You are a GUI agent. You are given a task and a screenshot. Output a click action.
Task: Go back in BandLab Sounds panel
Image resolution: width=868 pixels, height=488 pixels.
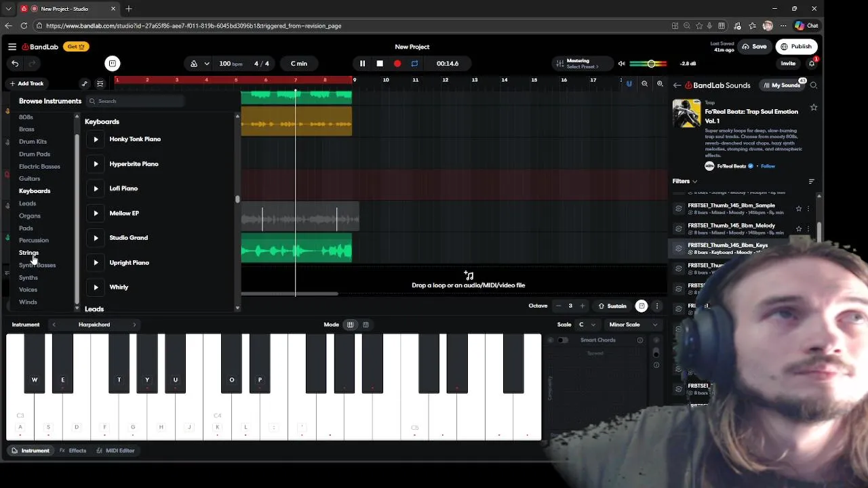click(x=677, y=85)
